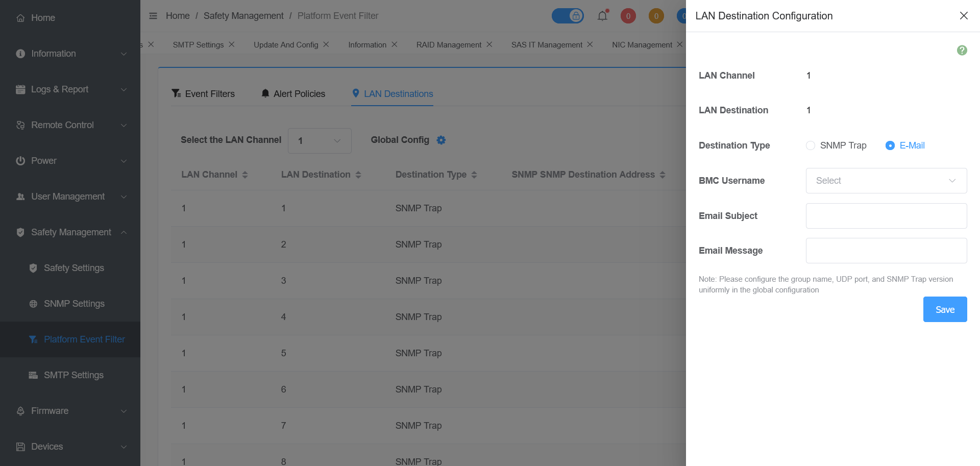Open the BMC Username dropdown
This screenshot has height=466, width=980.
coord(886,181)
